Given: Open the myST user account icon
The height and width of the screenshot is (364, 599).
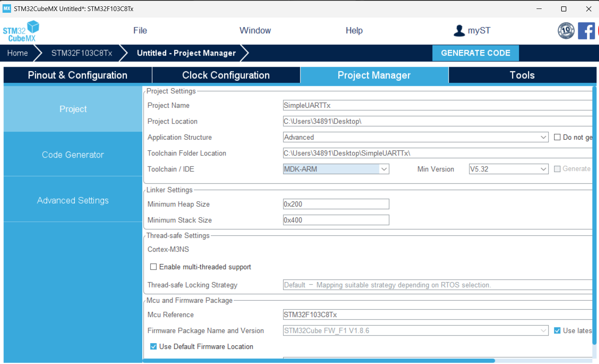Looking at the screenshot, I should 459,31.
